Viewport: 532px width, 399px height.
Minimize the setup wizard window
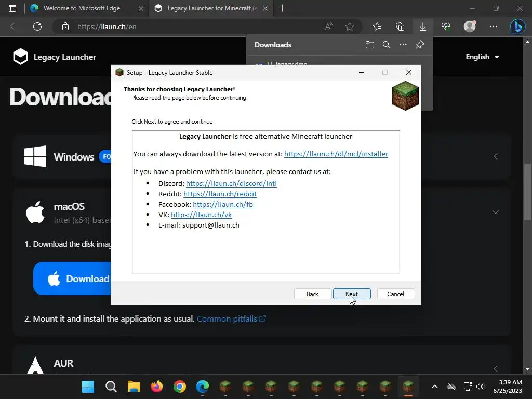click(x=362, y=72)
